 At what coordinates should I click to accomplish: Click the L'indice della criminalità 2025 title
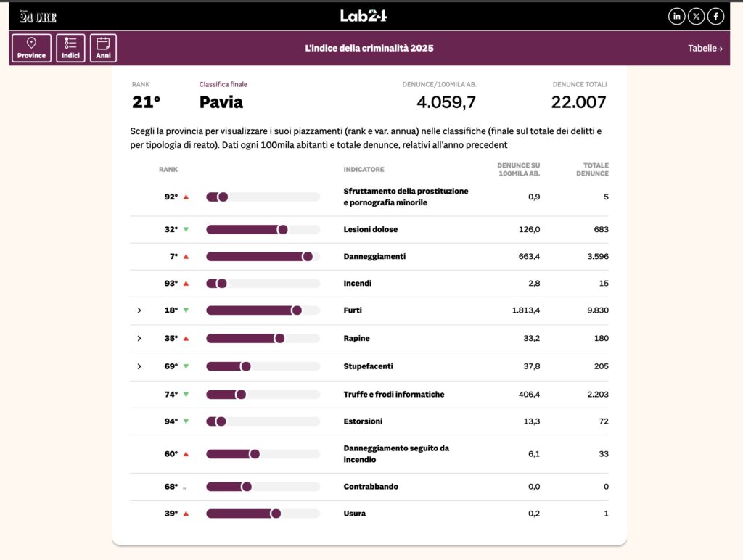(369, 49)
